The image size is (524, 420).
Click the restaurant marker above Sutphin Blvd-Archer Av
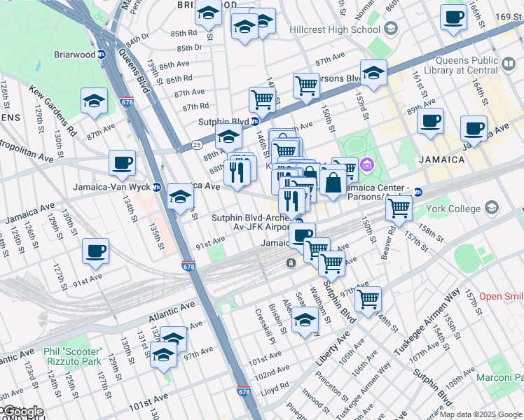[291, 203]
